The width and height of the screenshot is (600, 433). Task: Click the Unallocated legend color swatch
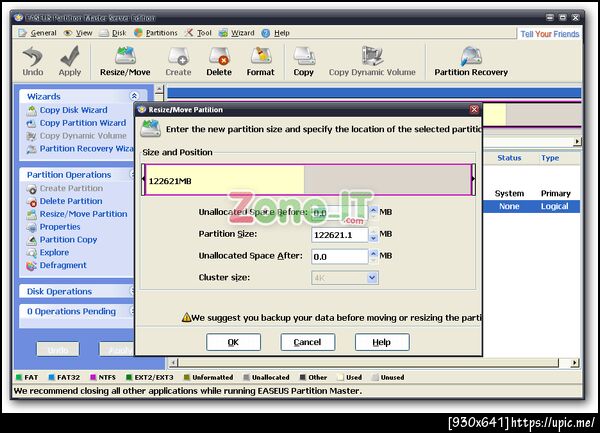point(246,378)
